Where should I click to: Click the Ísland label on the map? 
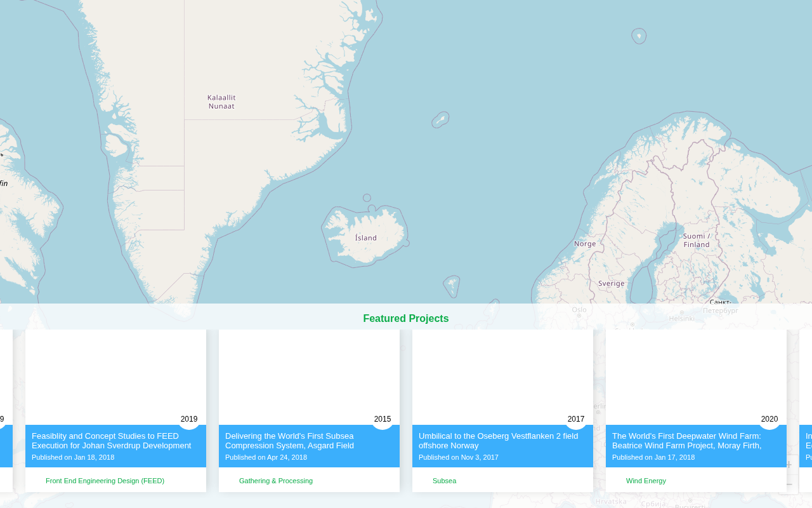tap(366, 237)
